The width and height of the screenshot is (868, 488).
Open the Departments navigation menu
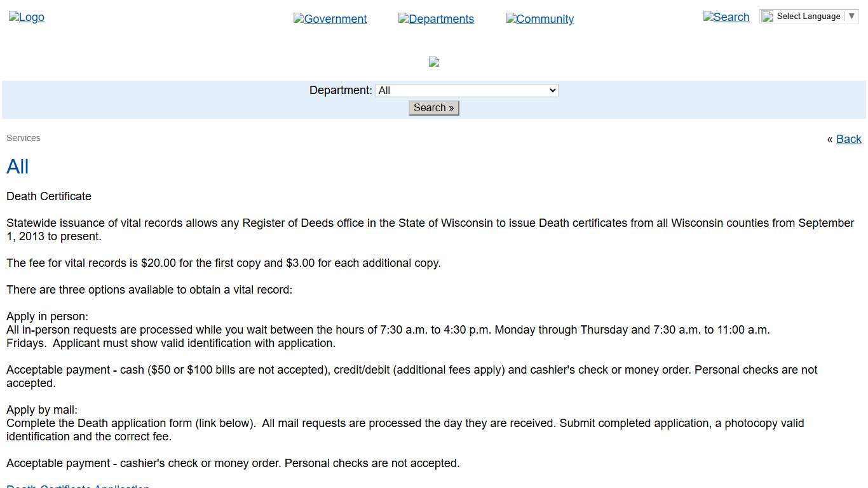point(436,19)
